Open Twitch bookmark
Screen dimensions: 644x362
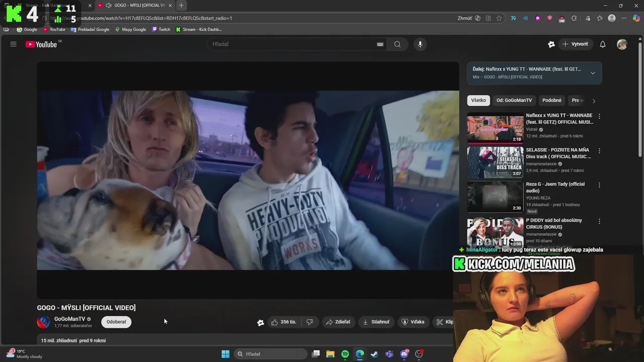click(x=161, y=30)
